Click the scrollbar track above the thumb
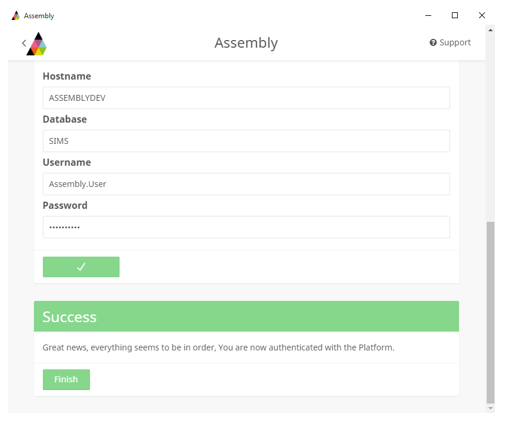Image resolution: width=509 pixels, height=429 pixels. tap(490, 128)
